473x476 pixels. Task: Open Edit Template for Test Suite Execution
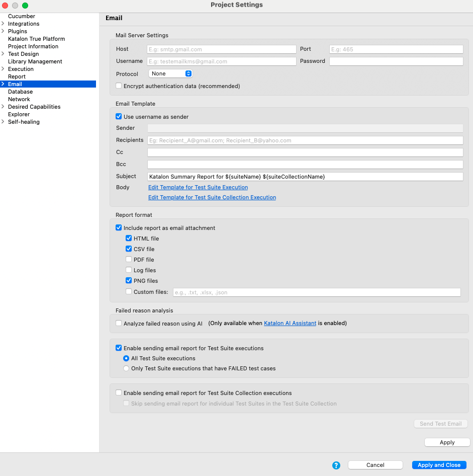(198, 187)
